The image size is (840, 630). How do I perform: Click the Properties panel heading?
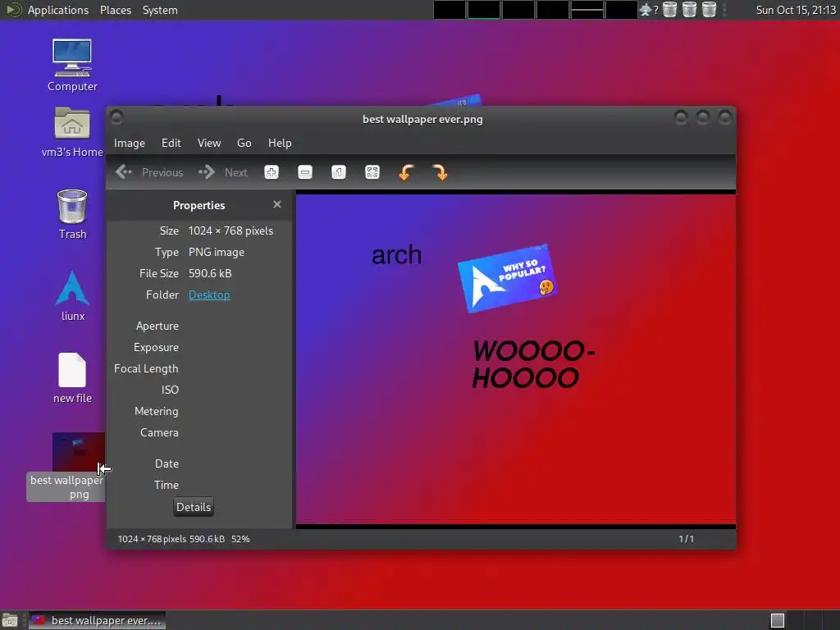[199, 205]
